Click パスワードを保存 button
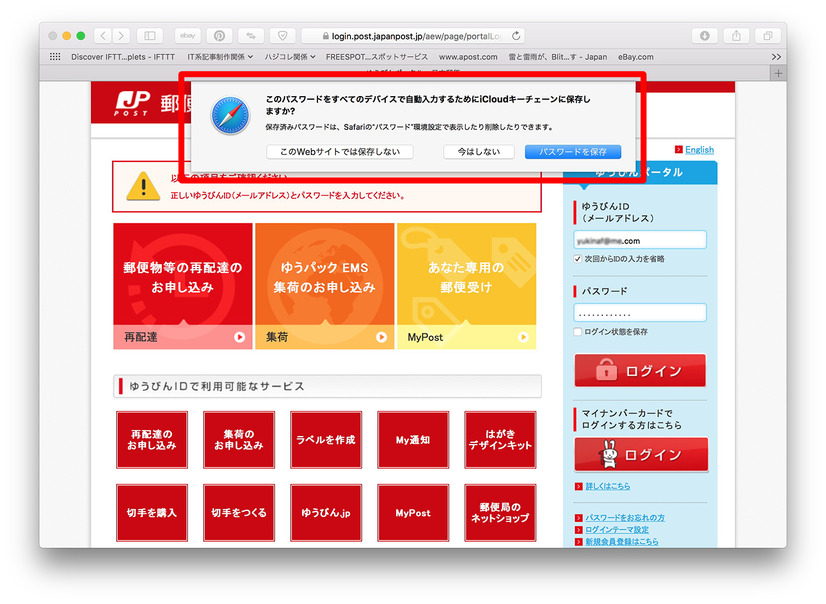This screenshot has height=604, width=826. [573, 152]
